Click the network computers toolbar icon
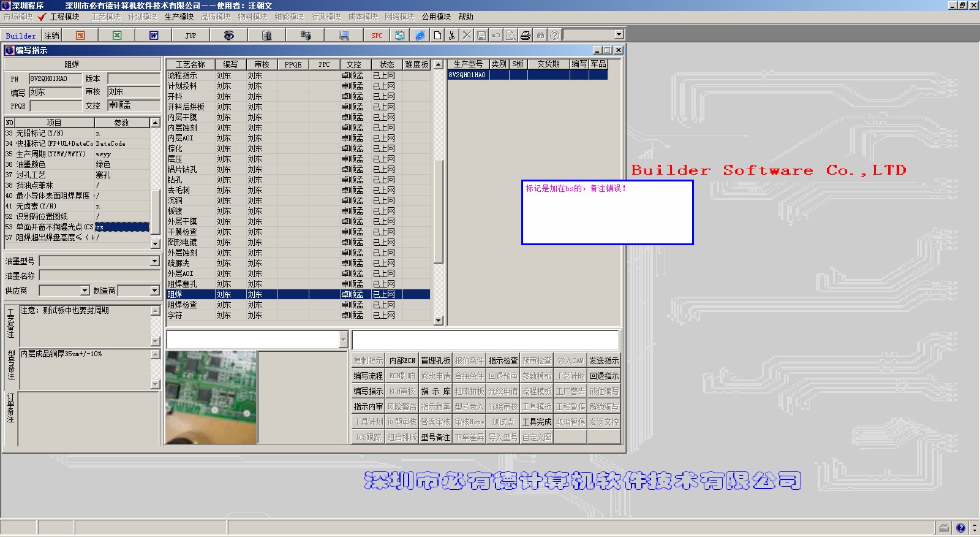The width and height of the screenshot is (980, 537). (x=305, y=36)
